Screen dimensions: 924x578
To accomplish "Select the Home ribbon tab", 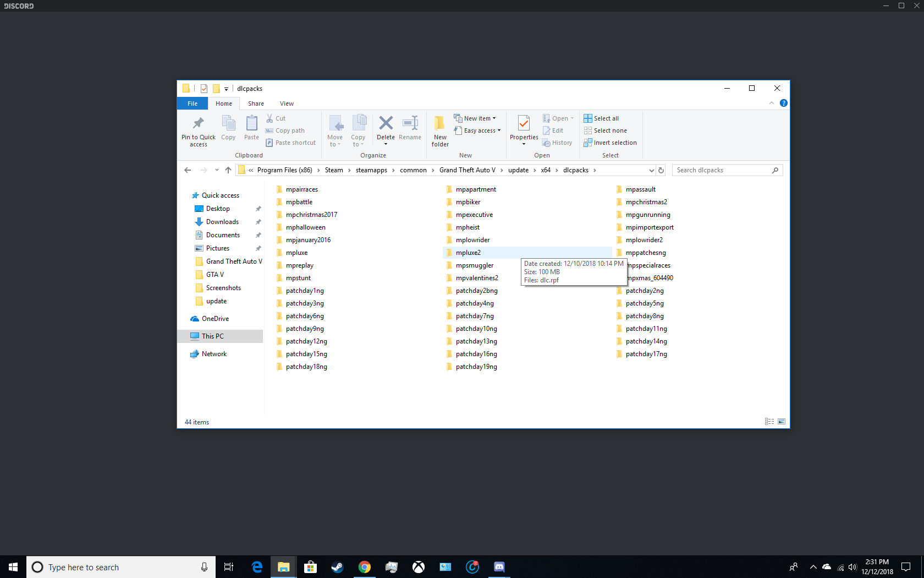I will [x=224, y=103].
